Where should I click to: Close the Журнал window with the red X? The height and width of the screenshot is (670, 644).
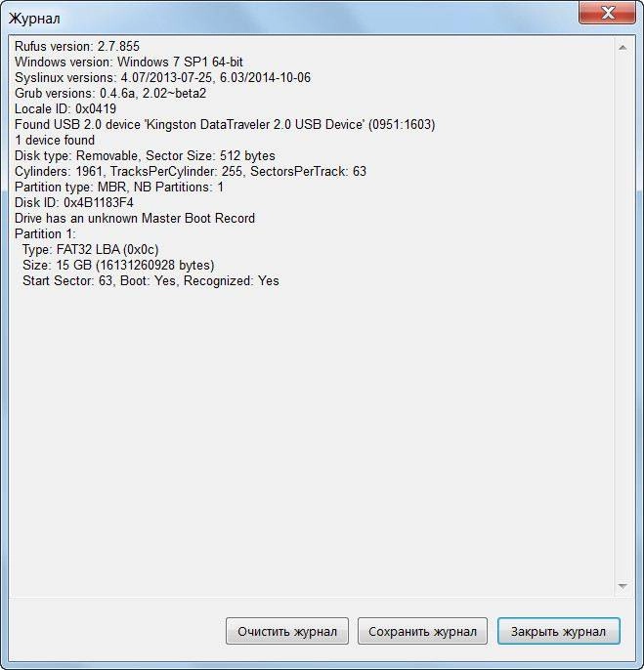coord(607,13)
